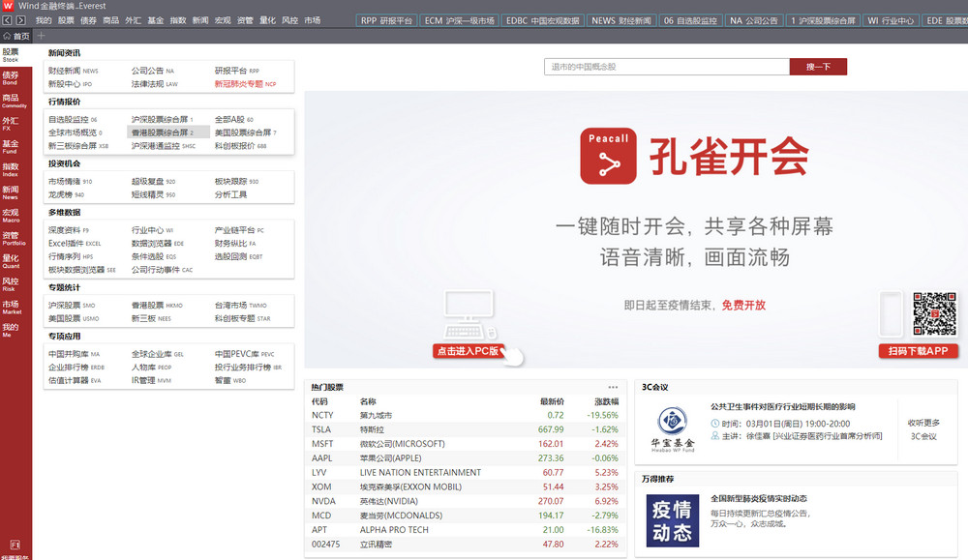968x560 pixels.
Task: Add a new tab with plus icon
Action: (42, 36)
